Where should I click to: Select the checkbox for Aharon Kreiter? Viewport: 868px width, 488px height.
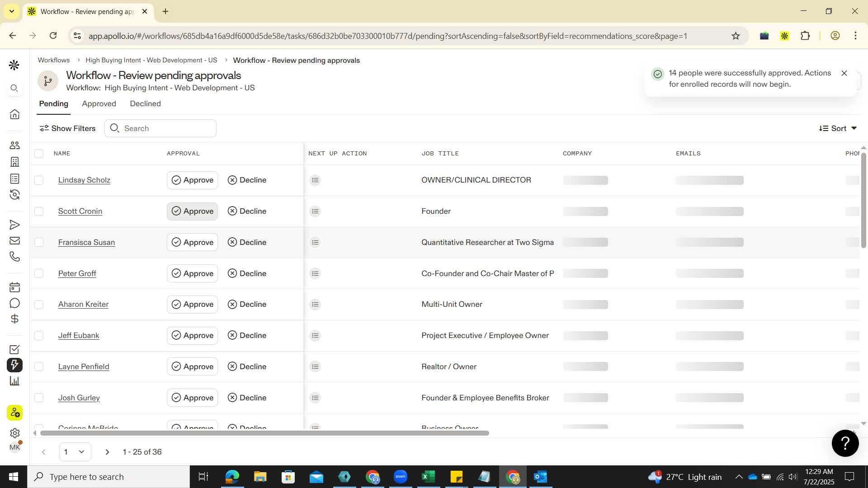click(x=39, y=305)
